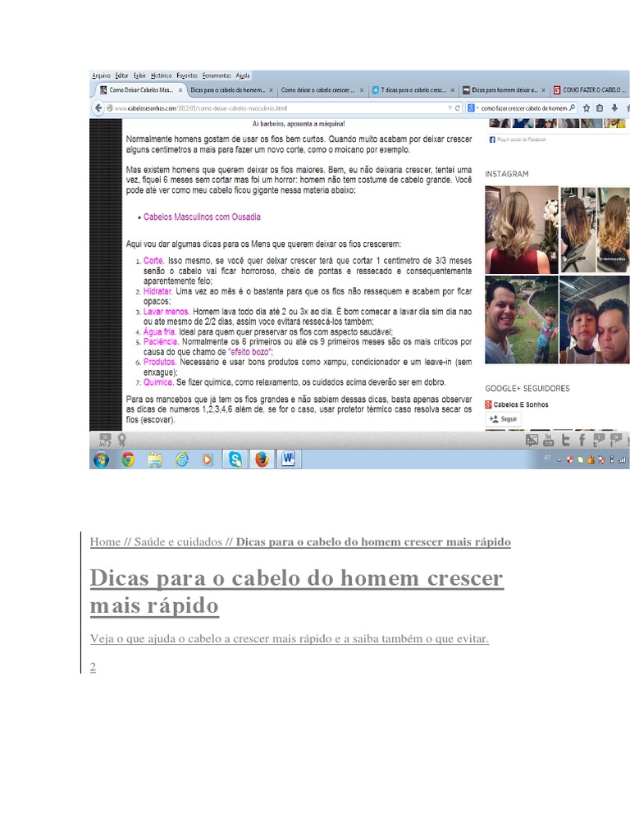The height and width of the screenshot is (840, 630).
Task: Open Instagram photo of ombré hair in salon
Action: (x=595, y=230)
